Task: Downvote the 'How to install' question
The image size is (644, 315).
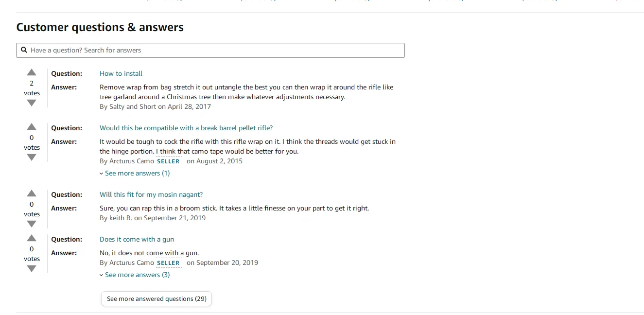Action: click(x=32, y=103)
